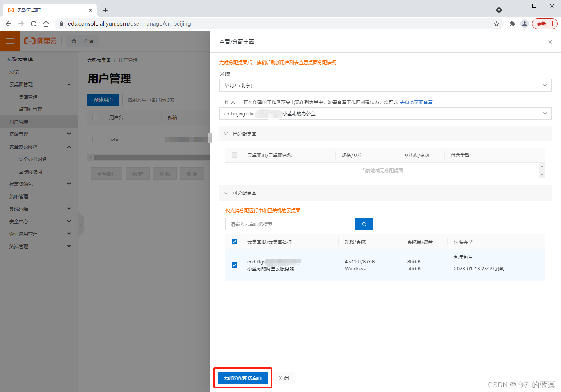561x392 pixels.
Task: Click the browser refresh icon
Action: 33,24
